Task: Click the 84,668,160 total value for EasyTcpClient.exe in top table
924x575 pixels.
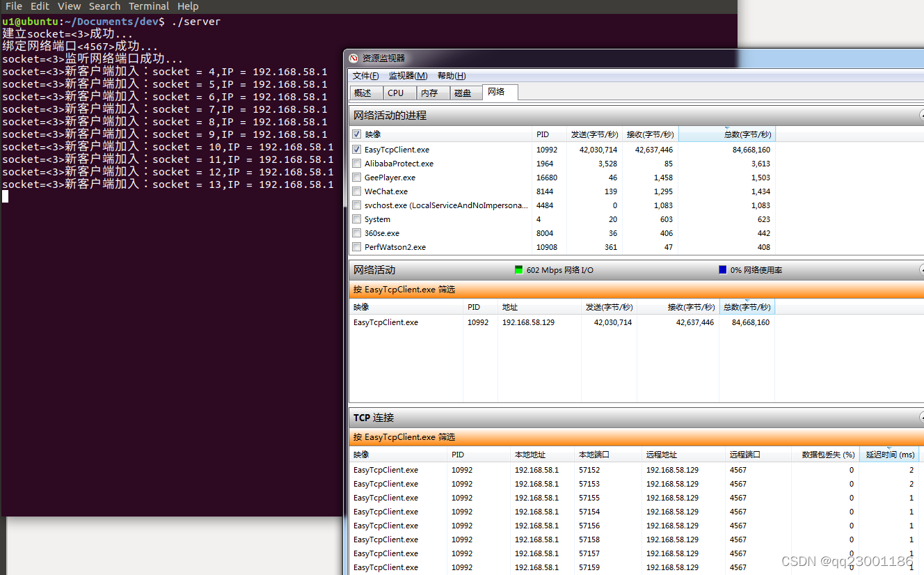Action: point(751,150)
